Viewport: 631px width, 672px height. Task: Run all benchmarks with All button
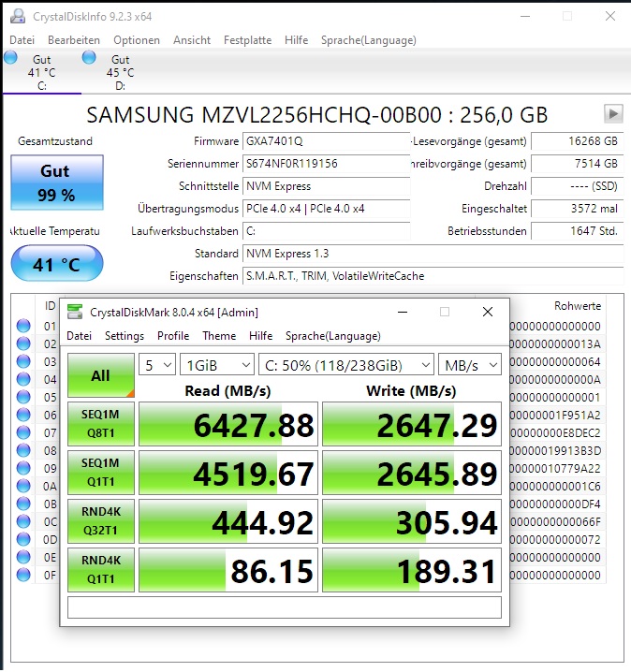[101, 375]
